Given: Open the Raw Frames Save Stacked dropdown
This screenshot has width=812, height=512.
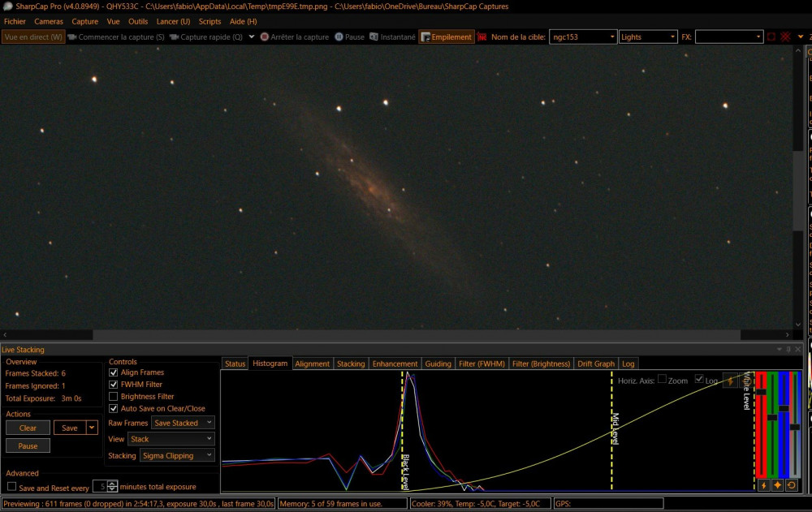Looking at the screenshot, I should click(183, 423).
